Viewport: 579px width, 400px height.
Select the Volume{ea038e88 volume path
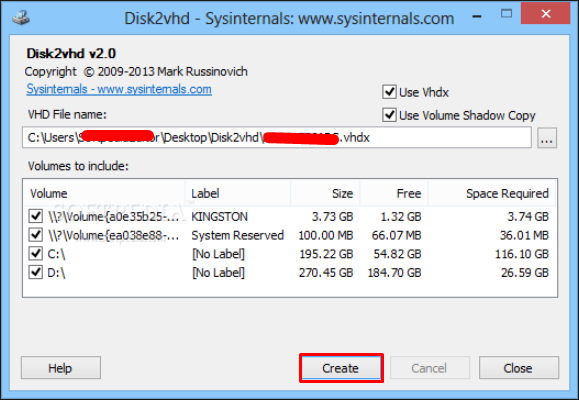pos(114,235)
